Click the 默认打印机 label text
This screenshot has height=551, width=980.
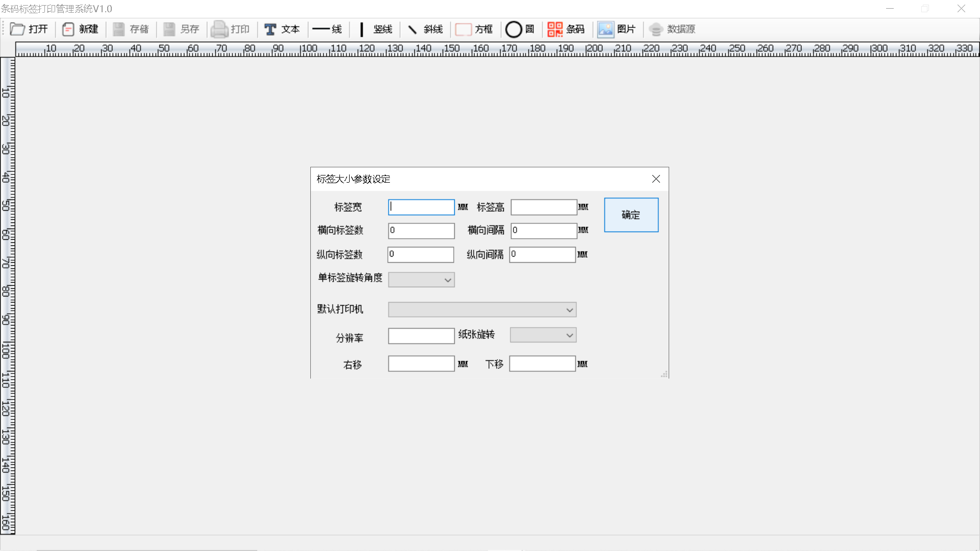coord(340,309)
